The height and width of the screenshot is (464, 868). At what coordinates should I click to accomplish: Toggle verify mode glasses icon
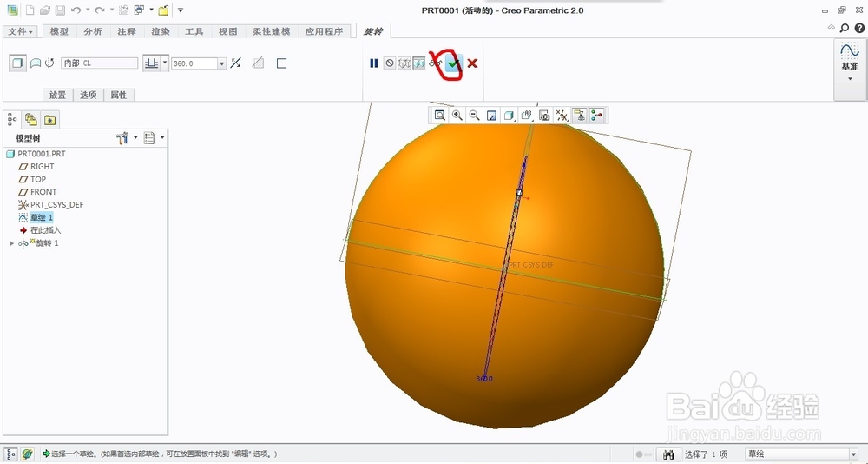coord(435,63)
